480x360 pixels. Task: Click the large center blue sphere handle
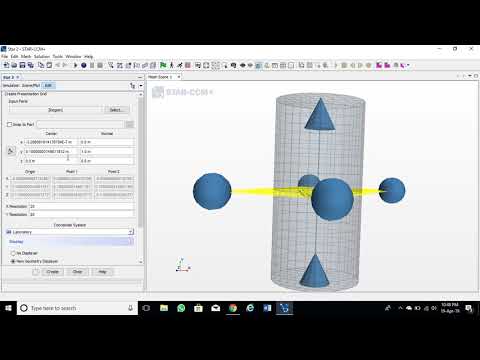(332, 199)
